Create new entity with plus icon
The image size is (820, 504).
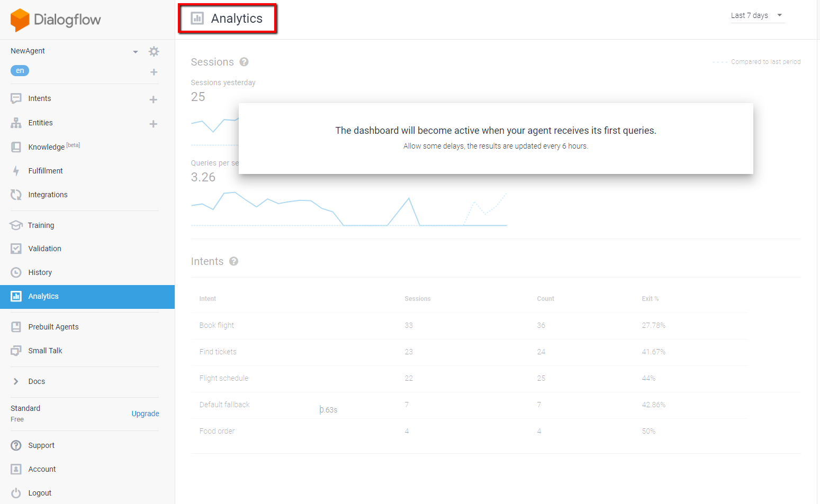pos(154,124)
